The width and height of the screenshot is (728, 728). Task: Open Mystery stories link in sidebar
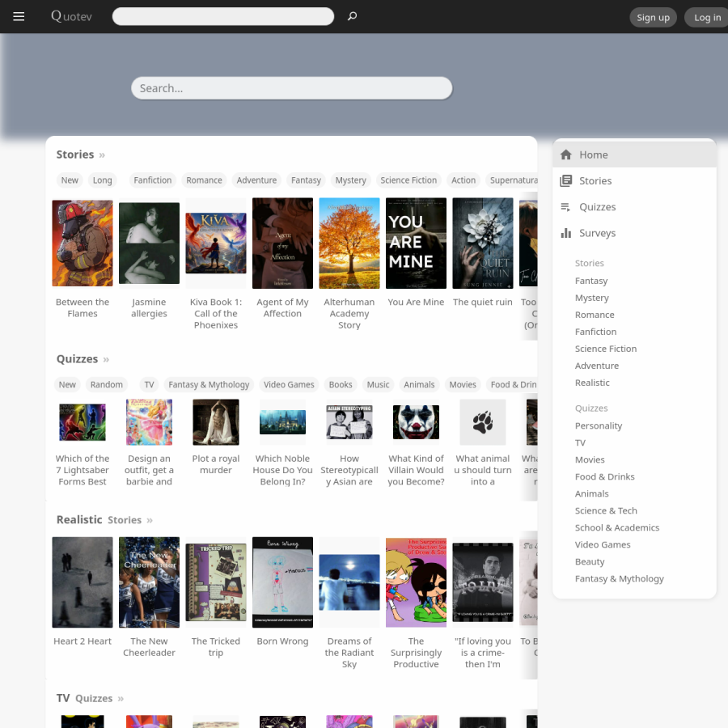pyautogui.click(x=591, y=298)
